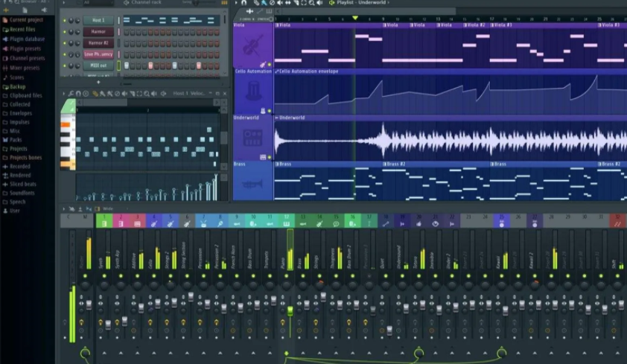The width and height of the screenshot is (627, 364).
Task: Click the Harmor #2 channel button
Action: (x=98, y=43)
